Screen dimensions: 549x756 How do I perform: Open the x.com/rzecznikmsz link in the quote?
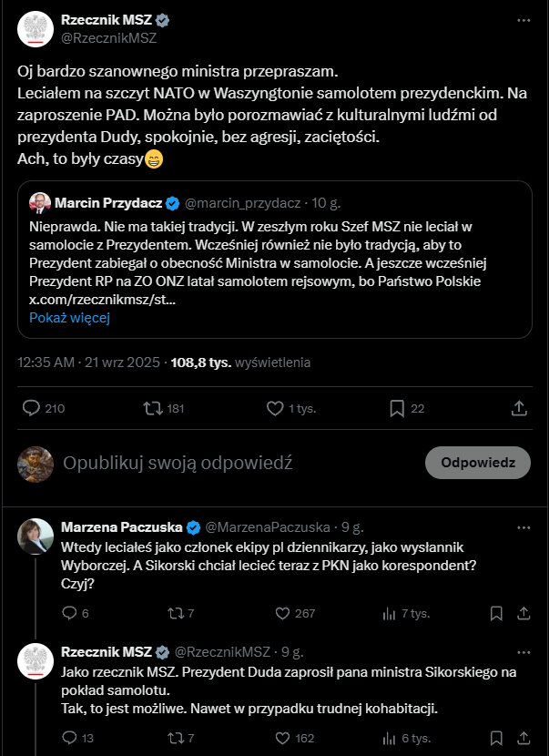103,299
